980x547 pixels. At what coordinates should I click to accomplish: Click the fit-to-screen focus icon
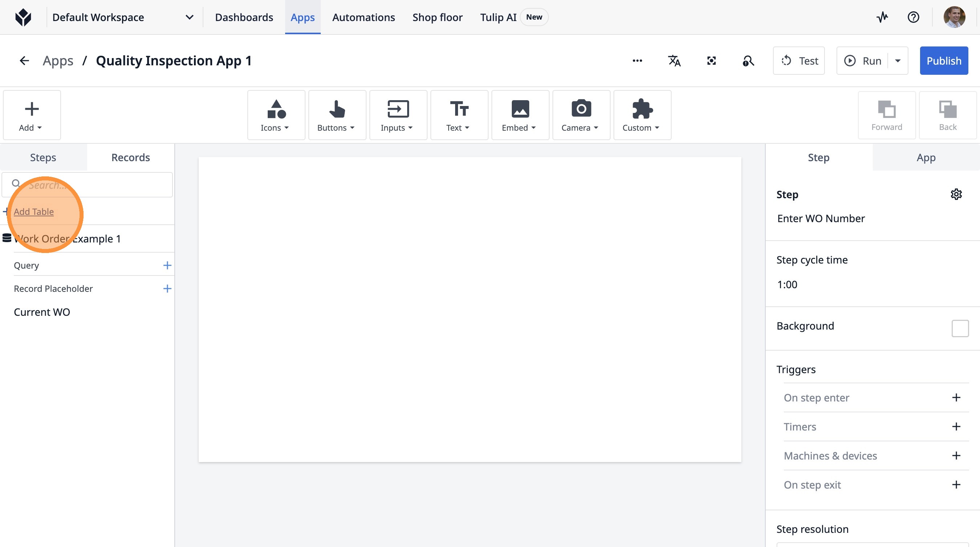(x=712, y=61)
